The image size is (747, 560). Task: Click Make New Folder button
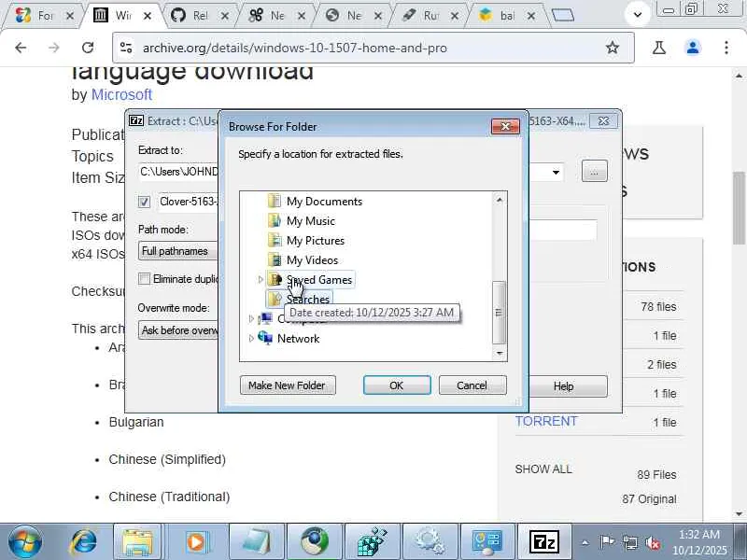[x=288, y=385]
